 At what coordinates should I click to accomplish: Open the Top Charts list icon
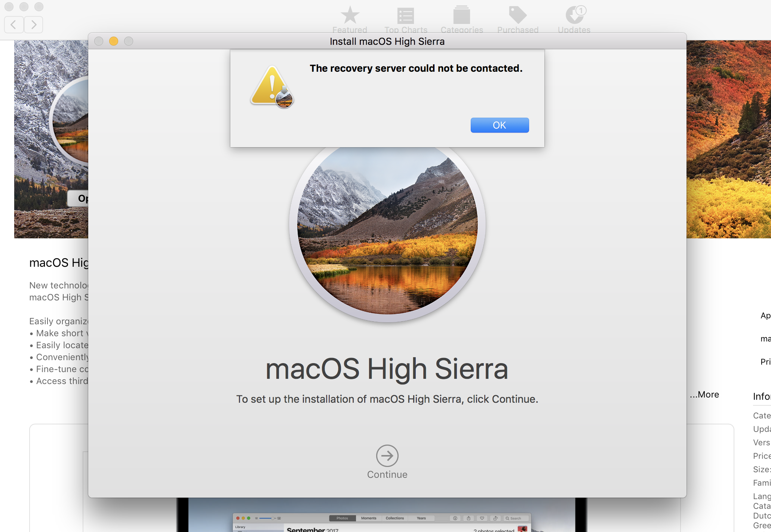click(x=406, y=15)
